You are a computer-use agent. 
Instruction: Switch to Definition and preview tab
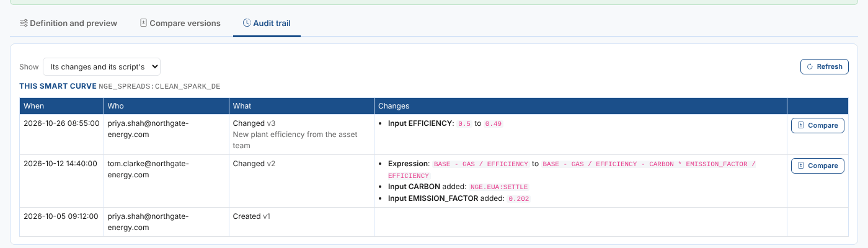pos(68,24)
